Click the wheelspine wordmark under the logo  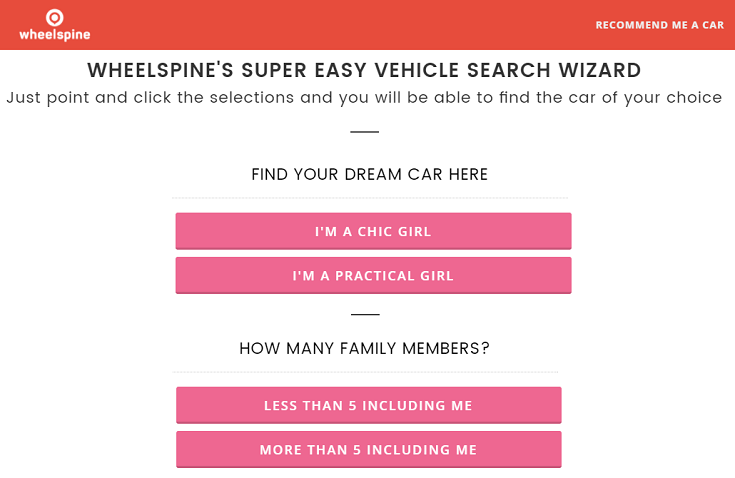tap(54, 35)
